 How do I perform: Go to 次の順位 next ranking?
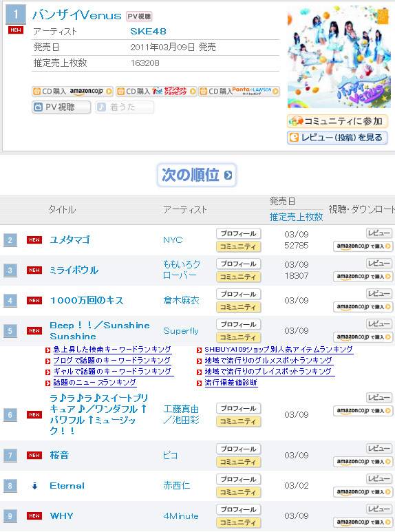click(x=197, y=175)
